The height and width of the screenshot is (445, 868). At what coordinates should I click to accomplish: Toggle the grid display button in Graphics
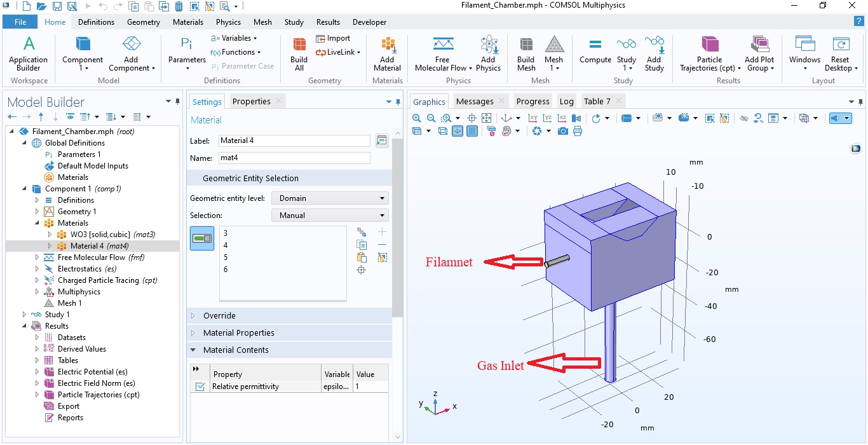click(472, 131)
